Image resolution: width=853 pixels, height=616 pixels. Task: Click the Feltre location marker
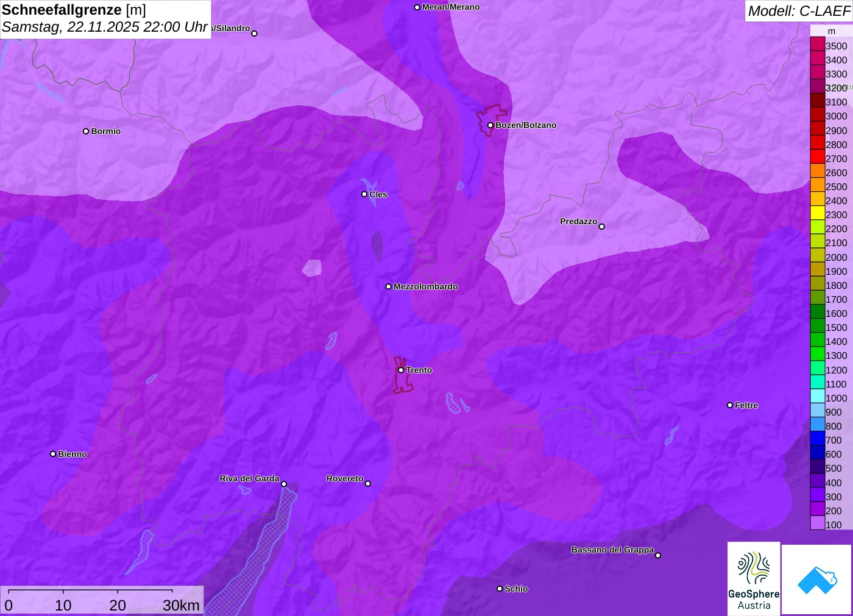click(x=730, y=405)
